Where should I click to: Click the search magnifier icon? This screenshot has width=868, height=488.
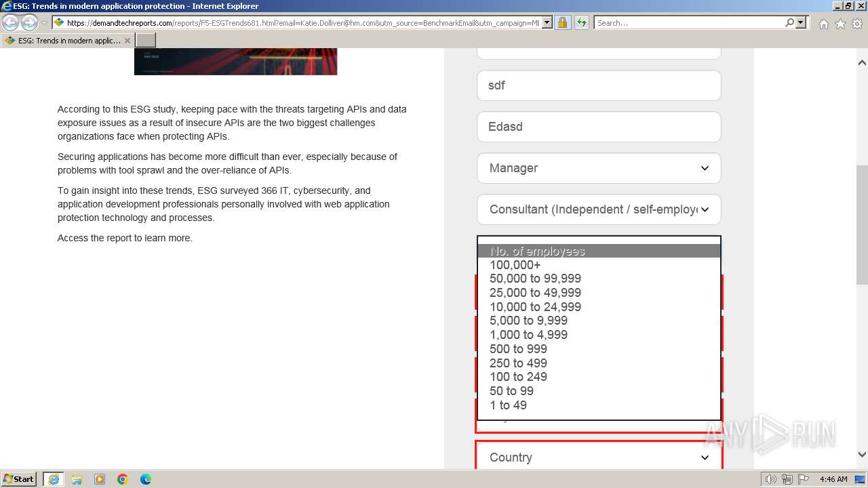tap(789, 22)
